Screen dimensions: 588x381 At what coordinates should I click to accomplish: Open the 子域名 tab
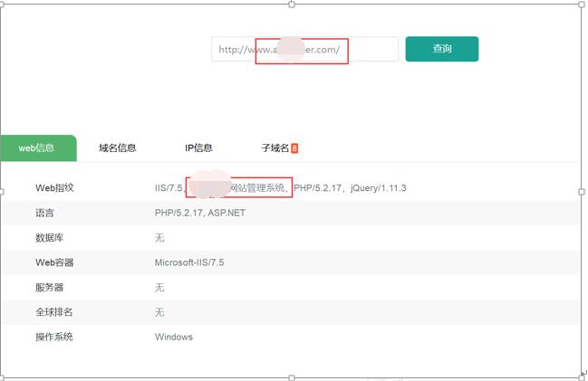(x=275, y=148)
